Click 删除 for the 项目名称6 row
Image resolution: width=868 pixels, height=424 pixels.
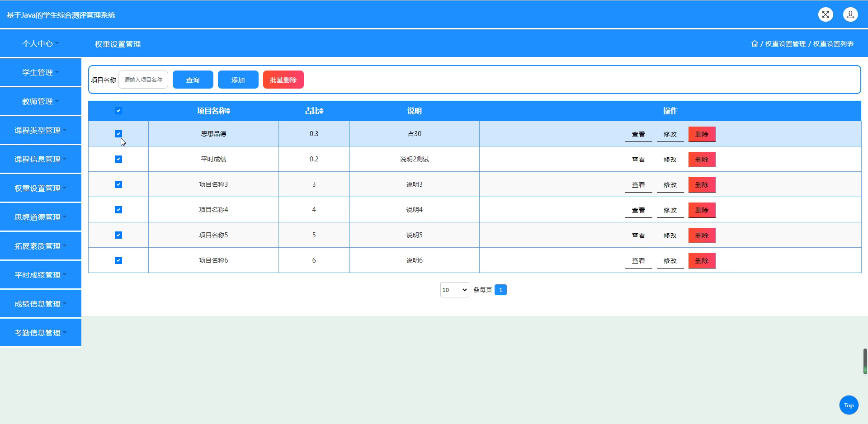point(702,261)
